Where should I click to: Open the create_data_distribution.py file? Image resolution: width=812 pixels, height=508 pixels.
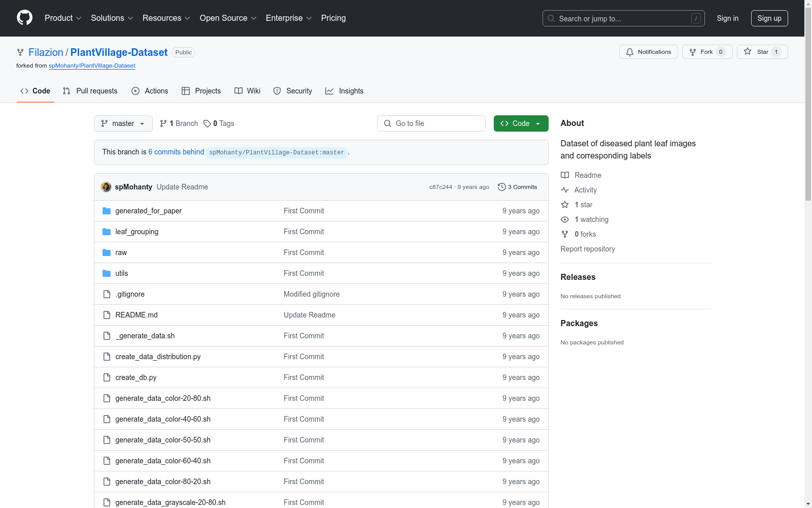coord(158,357)
